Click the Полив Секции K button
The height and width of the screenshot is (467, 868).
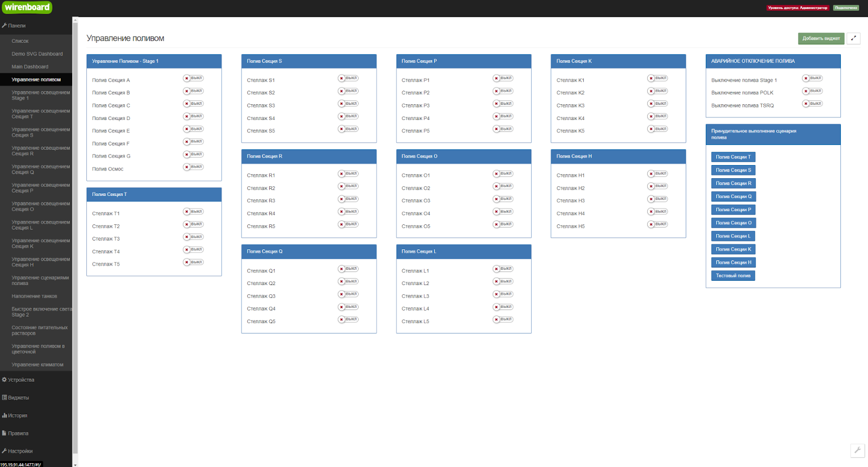click(733, 249)
